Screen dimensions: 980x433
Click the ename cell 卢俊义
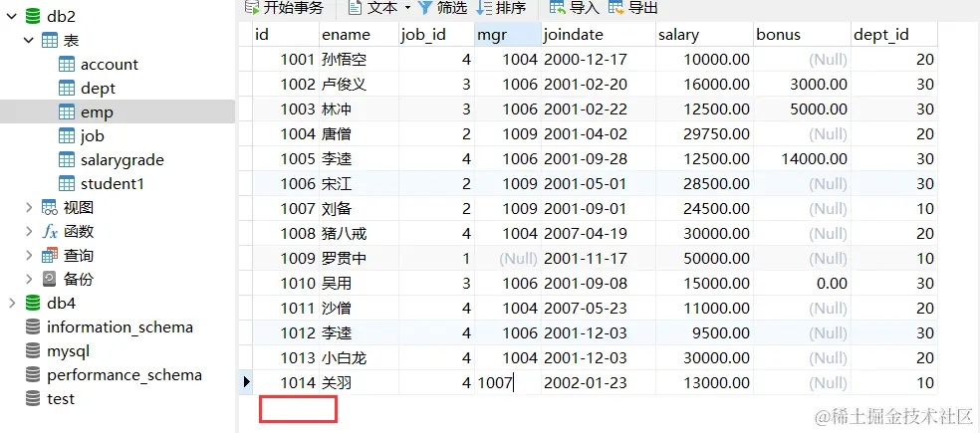coord(359,85)
